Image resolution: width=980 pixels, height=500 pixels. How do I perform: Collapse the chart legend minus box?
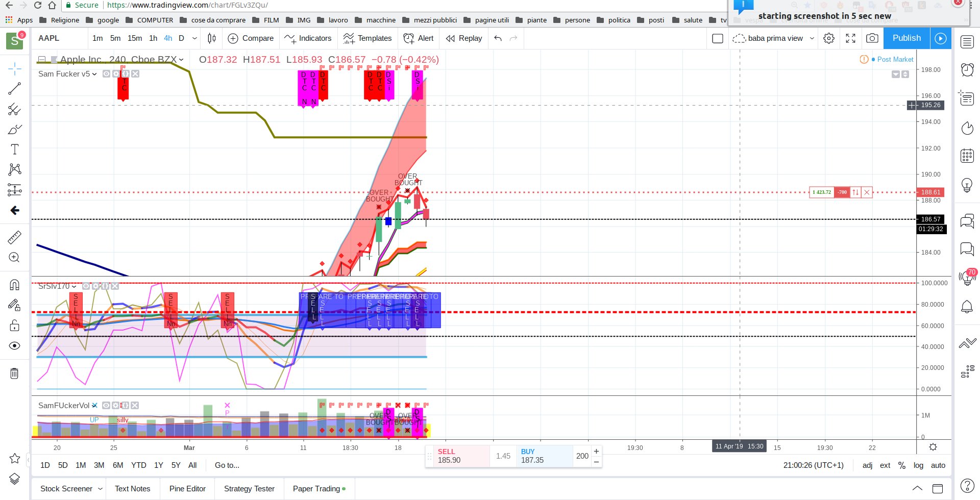(42, 60)
